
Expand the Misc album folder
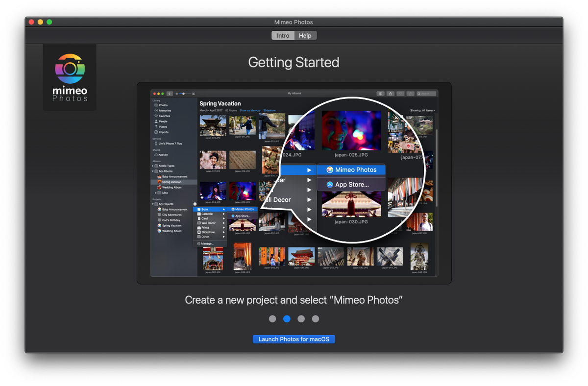(155, 193)
